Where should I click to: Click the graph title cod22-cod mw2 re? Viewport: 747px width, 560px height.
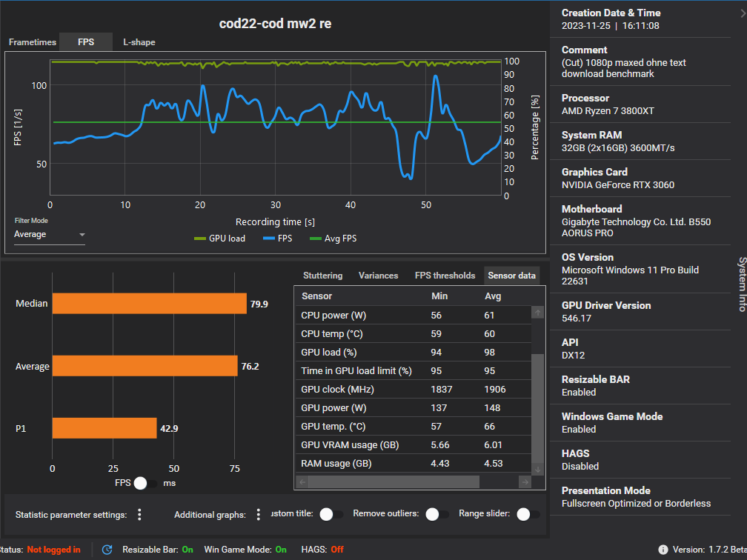(x=276, y=24)
